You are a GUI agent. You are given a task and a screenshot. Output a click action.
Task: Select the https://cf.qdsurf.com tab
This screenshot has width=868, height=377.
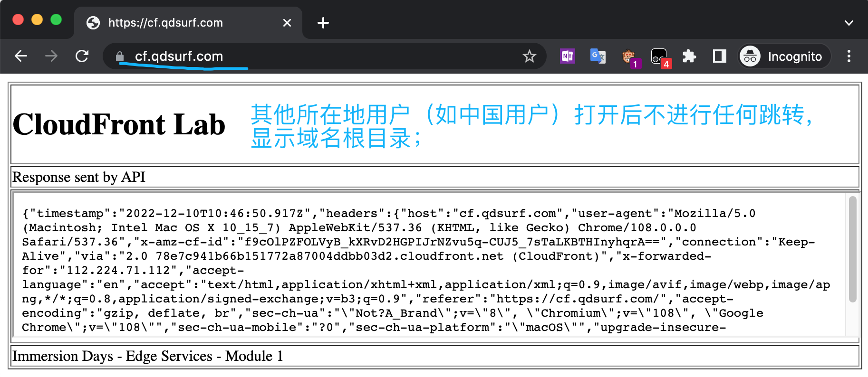188,23
